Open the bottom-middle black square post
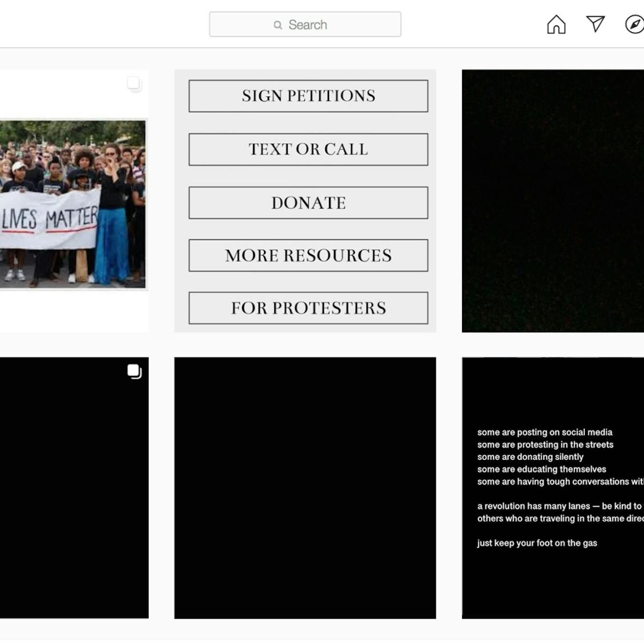This screenshot has width=644, height=644. point(305,488)
